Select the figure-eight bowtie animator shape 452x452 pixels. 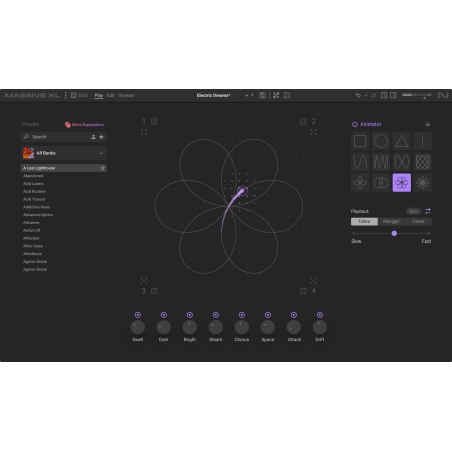tap(402, 162)
